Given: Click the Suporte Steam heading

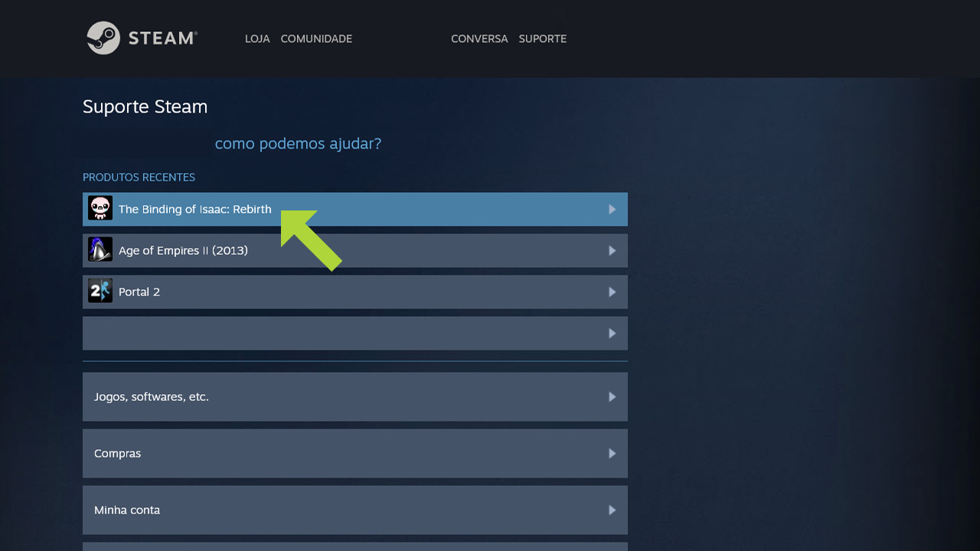Looking at the screenshot, I should click(145, 106).
